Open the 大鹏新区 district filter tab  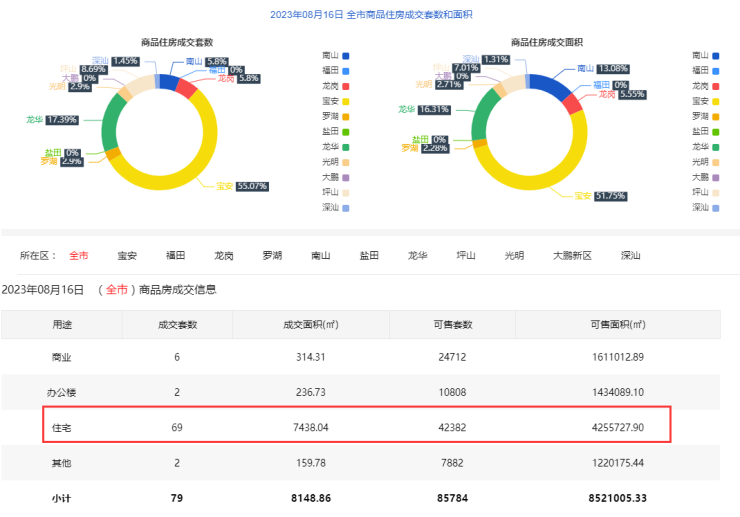tap(572, 256)
